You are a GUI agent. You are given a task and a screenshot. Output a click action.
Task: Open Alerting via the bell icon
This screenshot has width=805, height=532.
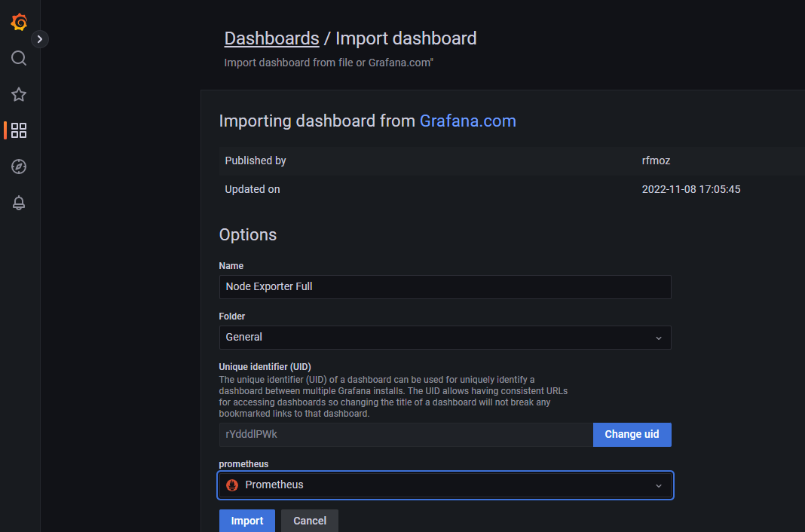coord(19,203)
